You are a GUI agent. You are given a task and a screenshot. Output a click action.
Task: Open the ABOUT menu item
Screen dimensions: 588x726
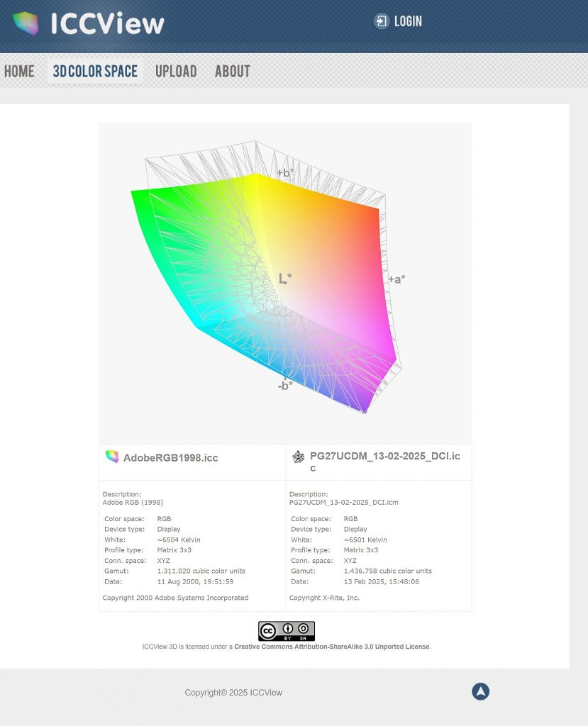point(233,72)
